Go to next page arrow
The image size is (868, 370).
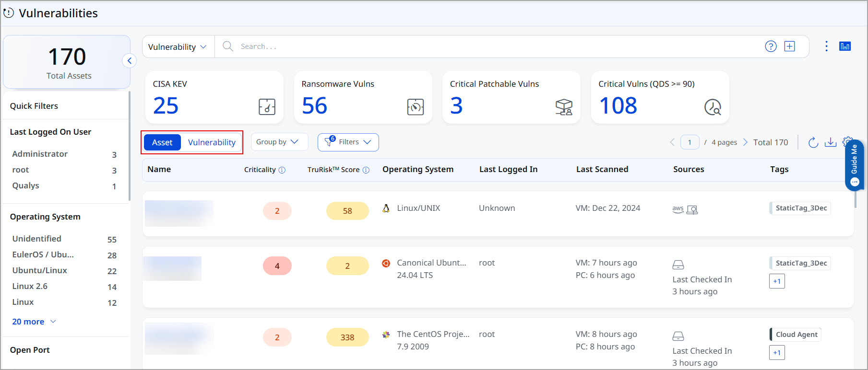745,142
